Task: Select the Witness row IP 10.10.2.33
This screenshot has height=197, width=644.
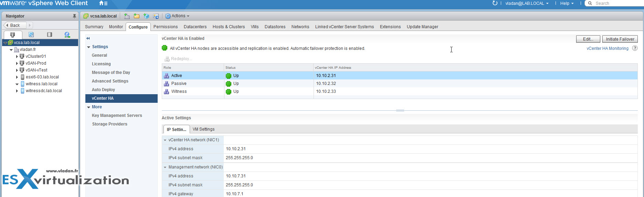Action: (x=326, y=91)
